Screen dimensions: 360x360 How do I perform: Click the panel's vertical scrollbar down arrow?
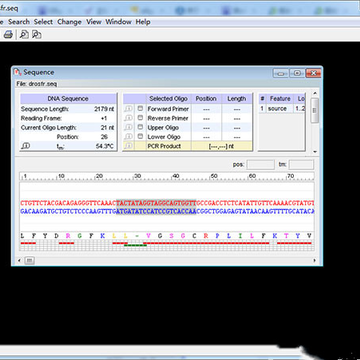pyautogui.click(x=315, y=152)
